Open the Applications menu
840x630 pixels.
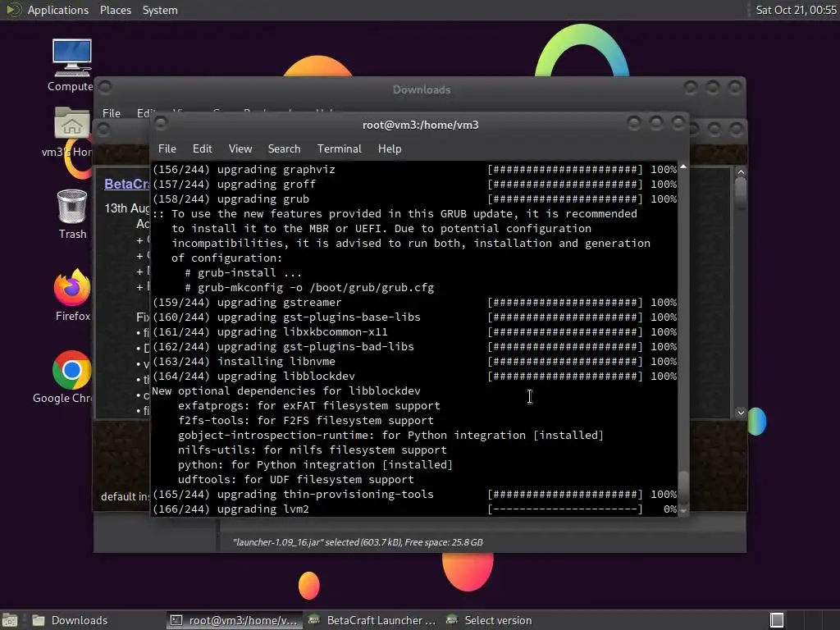pos(58,10)
